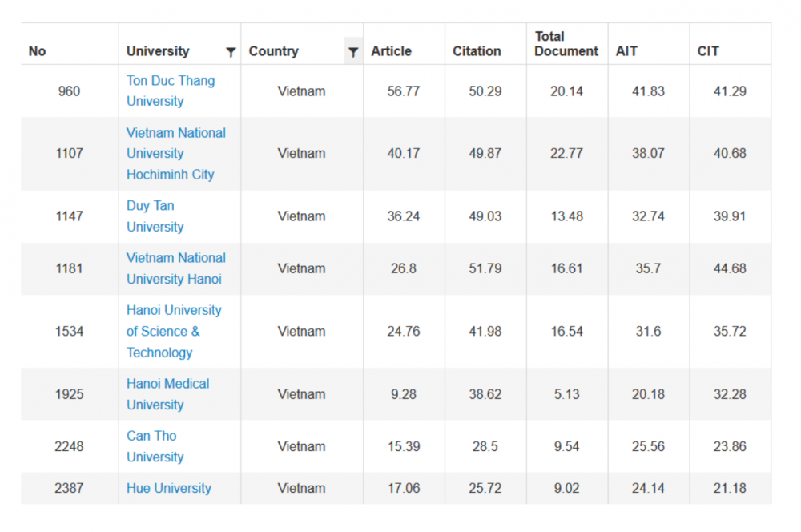Screen dimensions: 801x532
Task: Select rank number 1534 cell
Action: coord(70,331)
